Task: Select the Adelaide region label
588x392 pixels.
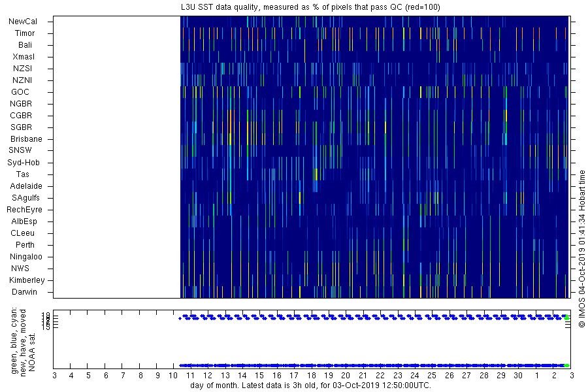Action: pos(26,186)
